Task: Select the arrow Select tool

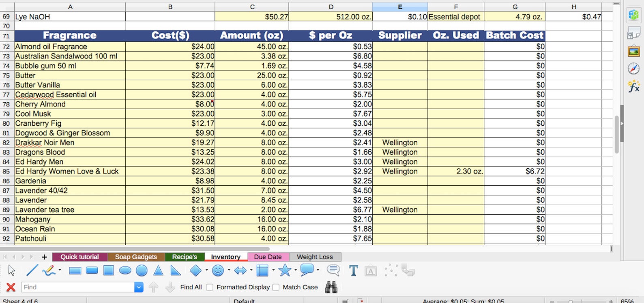Action: point(11,270)
